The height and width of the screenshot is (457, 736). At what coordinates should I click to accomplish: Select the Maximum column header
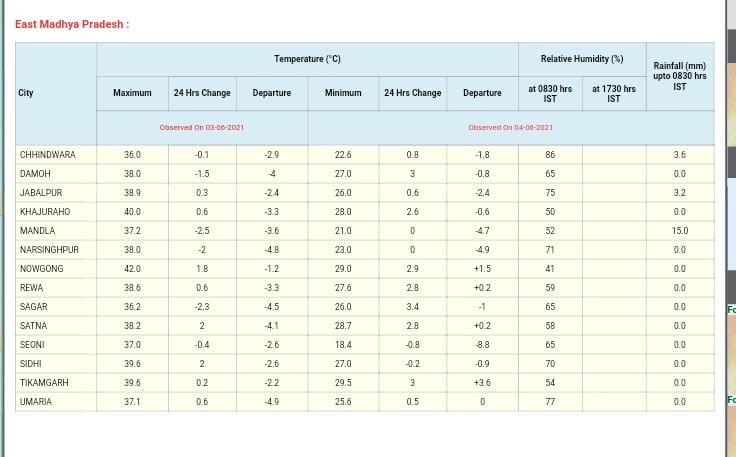tap(132, 93)
